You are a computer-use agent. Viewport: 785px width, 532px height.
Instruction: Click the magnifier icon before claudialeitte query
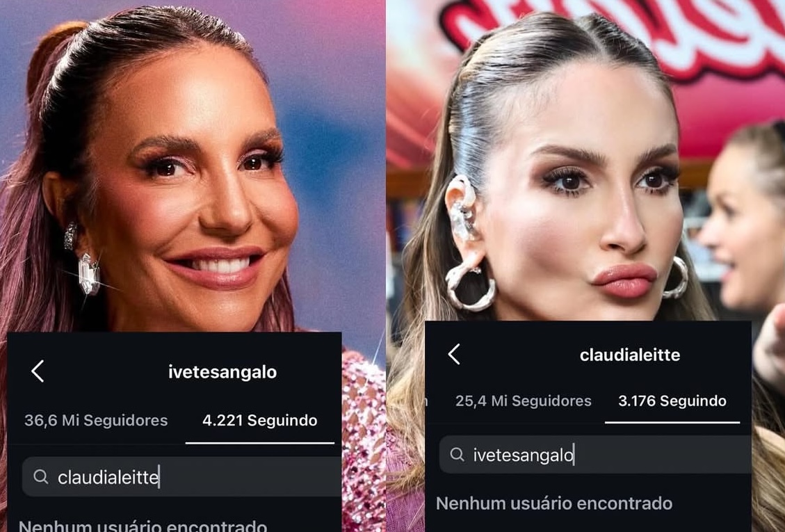point(40,476)
